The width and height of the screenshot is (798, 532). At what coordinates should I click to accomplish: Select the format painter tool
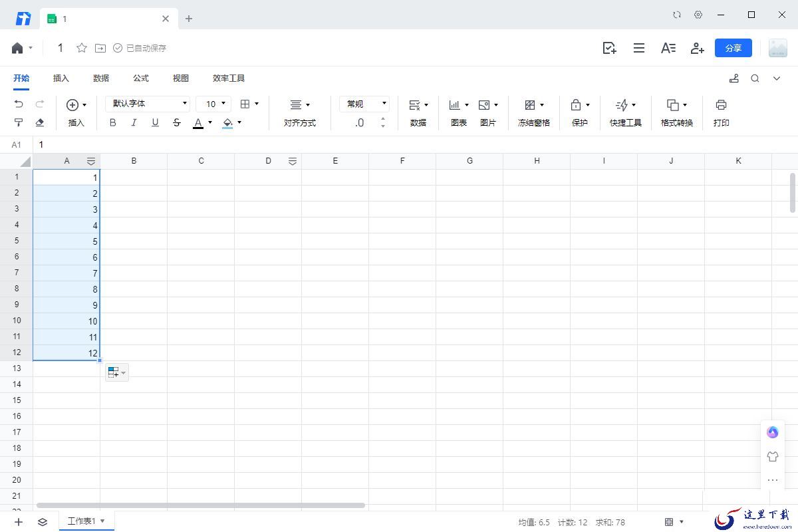click(19, 122)
